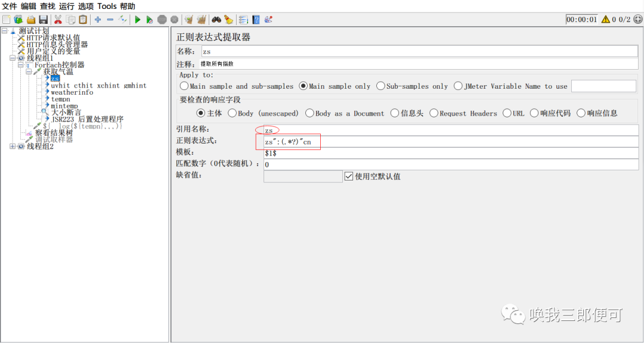This screenshot has height=343, width=644.
Task: Click the 匹配数字 input field
Action: click(x=451, y=164)
